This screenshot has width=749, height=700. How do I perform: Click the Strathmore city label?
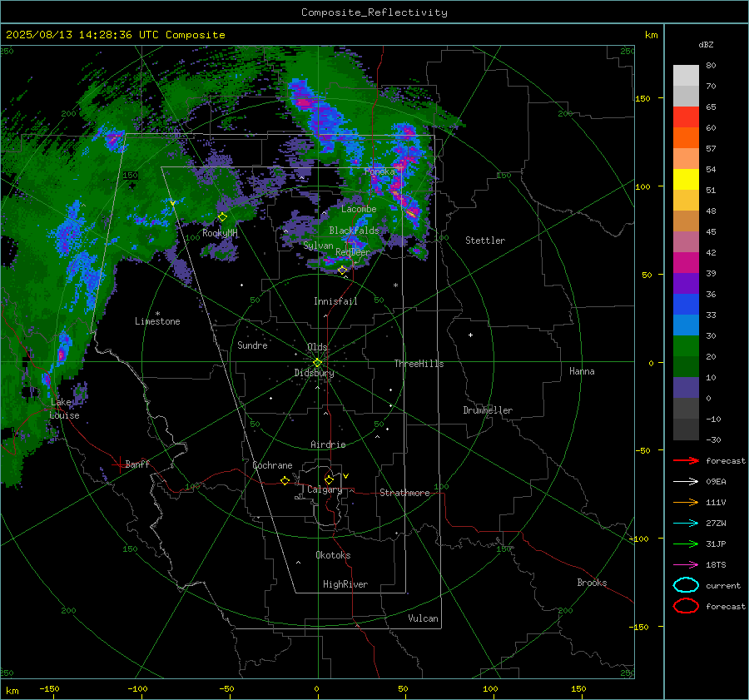click(x=404, y=493)
